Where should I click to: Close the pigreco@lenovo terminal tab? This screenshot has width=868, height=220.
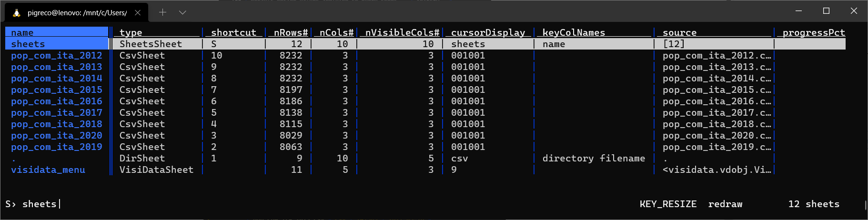(x=138, y=13)
